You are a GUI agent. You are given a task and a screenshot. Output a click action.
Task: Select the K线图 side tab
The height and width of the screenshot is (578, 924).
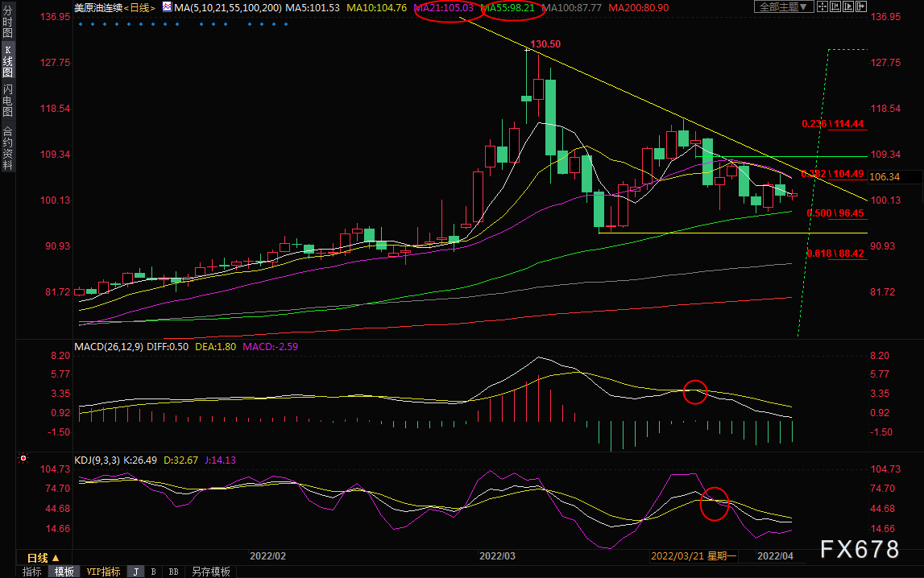click(8, 60)
